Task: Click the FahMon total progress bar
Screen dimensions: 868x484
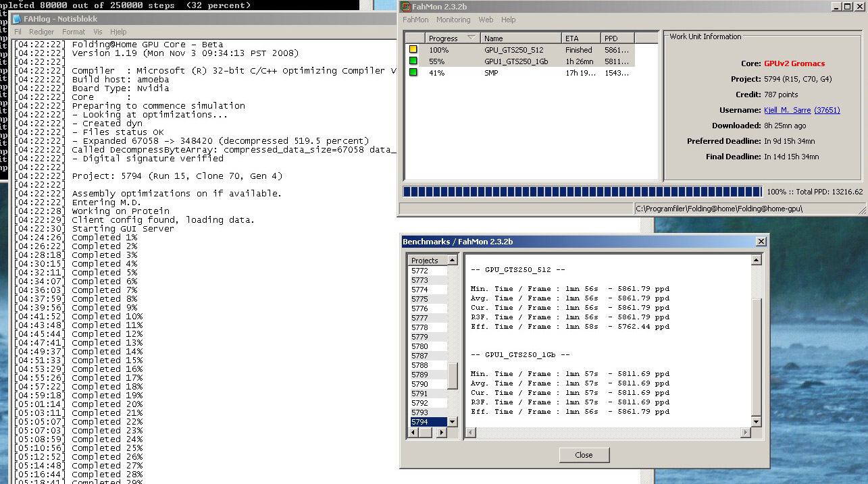Action: 582,192
